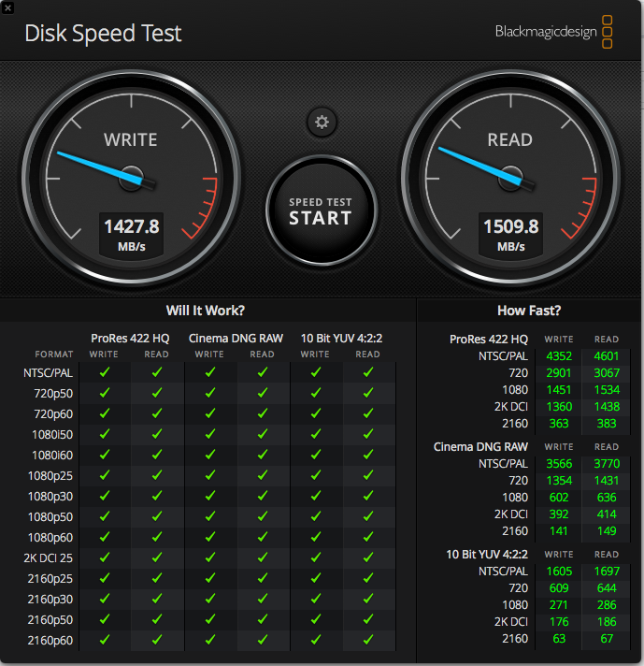The width and height of the screenshot is (644, 666).
Task: Click the 10 Bit YUV write checkmark for 2160p25
Action: [x=315, y=578]
